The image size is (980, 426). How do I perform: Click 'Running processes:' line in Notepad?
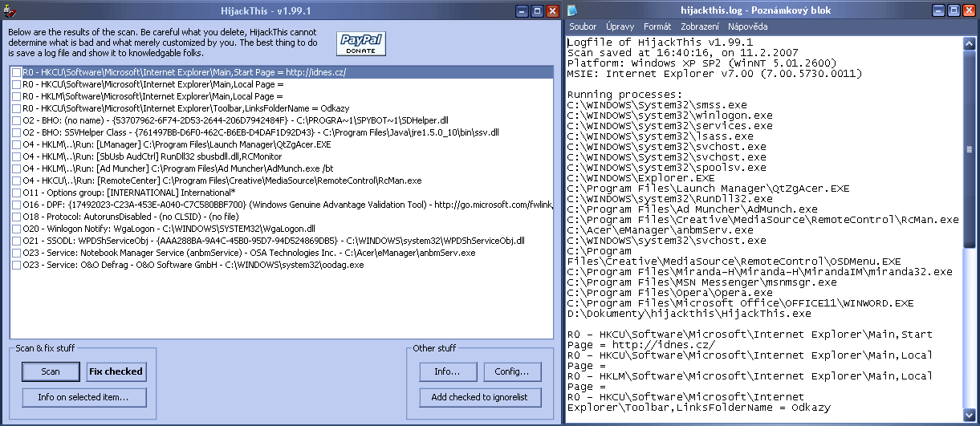624,94
